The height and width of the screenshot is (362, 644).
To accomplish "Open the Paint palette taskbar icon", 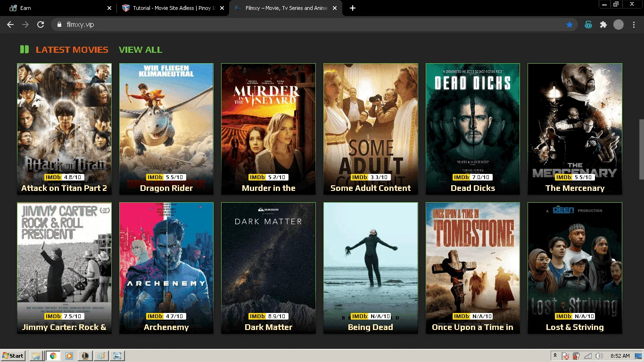I will coord(101,356).
